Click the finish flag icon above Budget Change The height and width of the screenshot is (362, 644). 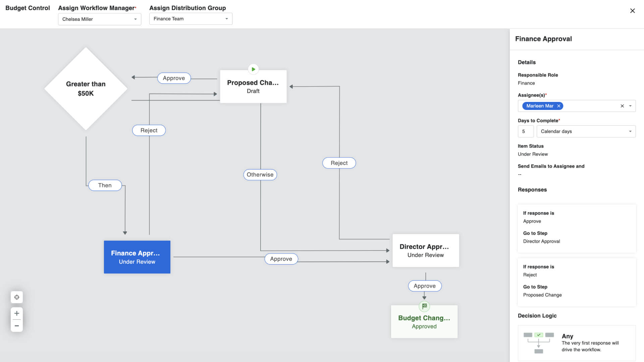[424, 306]
